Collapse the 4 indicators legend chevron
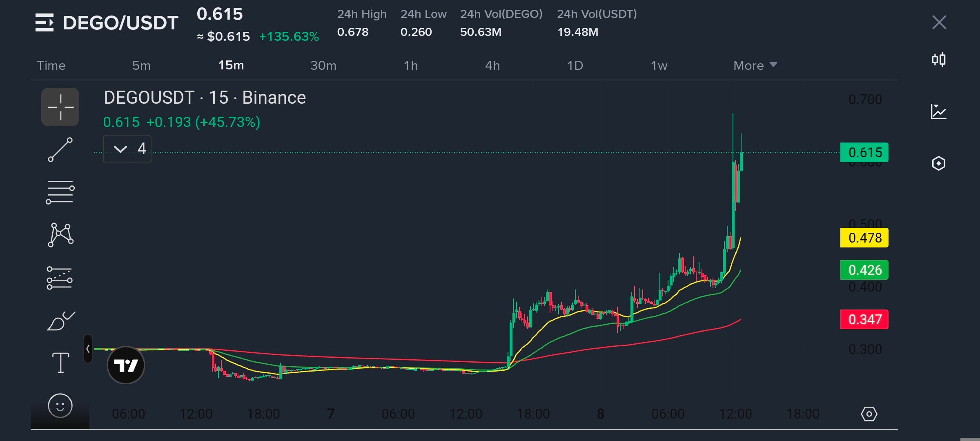980x441 pixels. 120,149
